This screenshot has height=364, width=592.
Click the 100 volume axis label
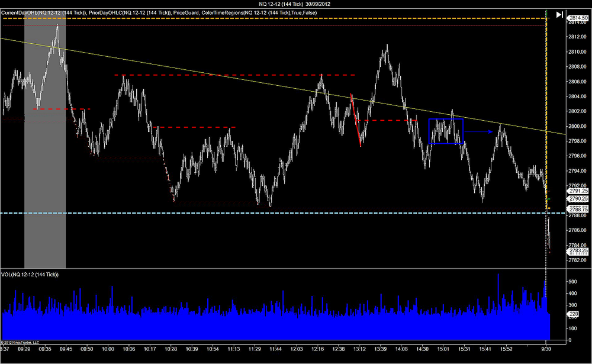pos(572,328)
